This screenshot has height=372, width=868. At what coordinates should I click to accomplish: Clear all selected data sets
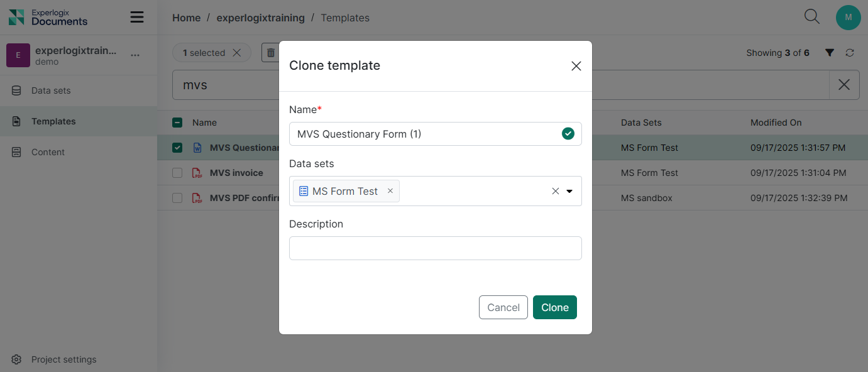(x=555, y=192)
